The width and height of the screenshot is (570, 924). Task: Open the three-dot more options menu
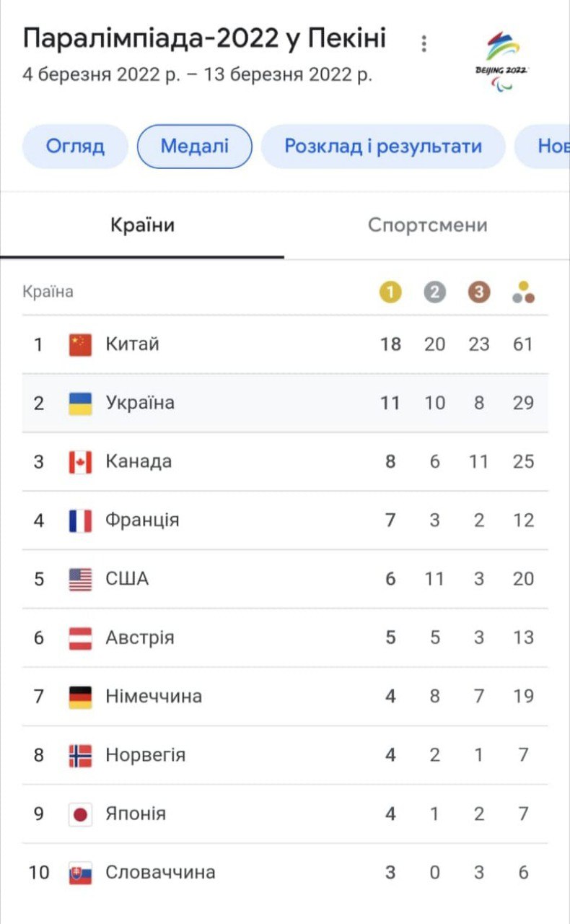click(x=424, y=43)
